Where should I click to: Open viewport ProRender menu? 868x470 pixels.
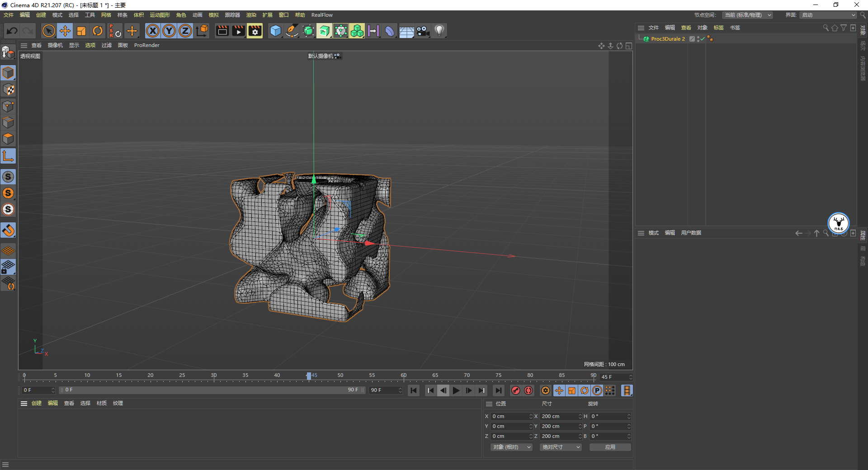pyautogui.click(x=147, y=45)
